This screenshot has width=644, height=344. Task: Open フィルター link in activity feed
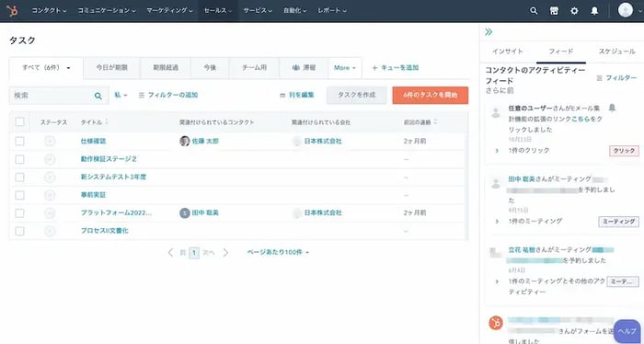(616, 77)
